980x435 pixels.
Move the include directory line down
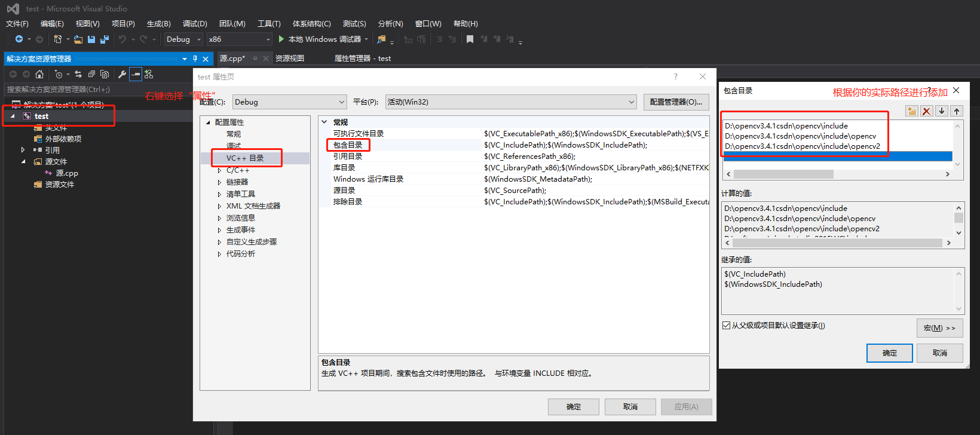[x=942, y=111]
